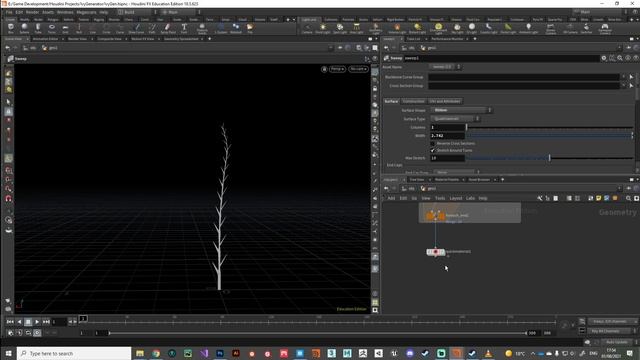This screenshot has height=360, width=640.
Task: Adjust the Columns slider handle
Action: (467, 127)
